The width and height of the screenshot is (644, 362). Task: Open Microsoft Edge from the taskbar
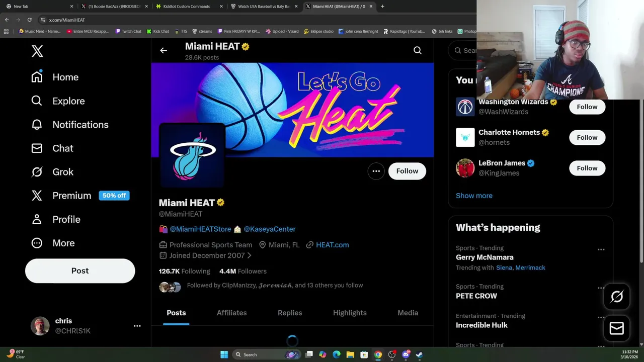click(337, 354)
